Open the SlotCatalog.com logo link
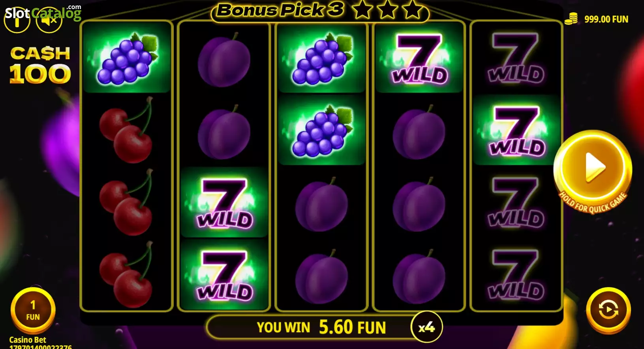Screen dimensions: 644x349 [x=43, y=13]
